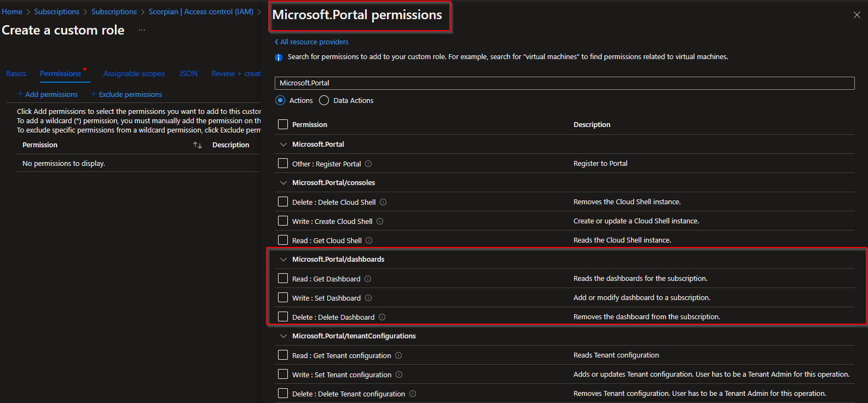Open the first Subscriptions breadcrumb link
Viewport: 868px width, 403px height.
57,11
